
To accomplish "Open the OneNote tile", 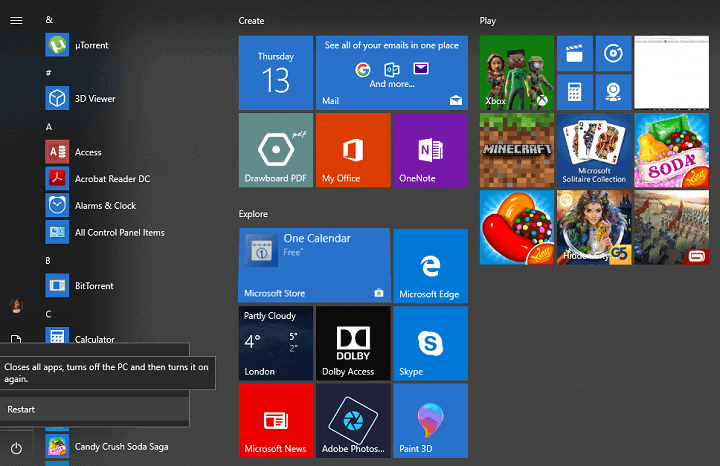I will coord(430,150).
